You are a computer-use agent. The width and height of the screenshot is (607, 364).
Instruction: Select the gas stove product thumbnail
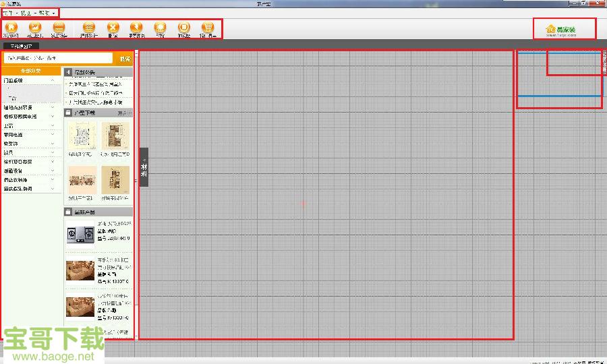pyautogui.click(x=80, y=233)
